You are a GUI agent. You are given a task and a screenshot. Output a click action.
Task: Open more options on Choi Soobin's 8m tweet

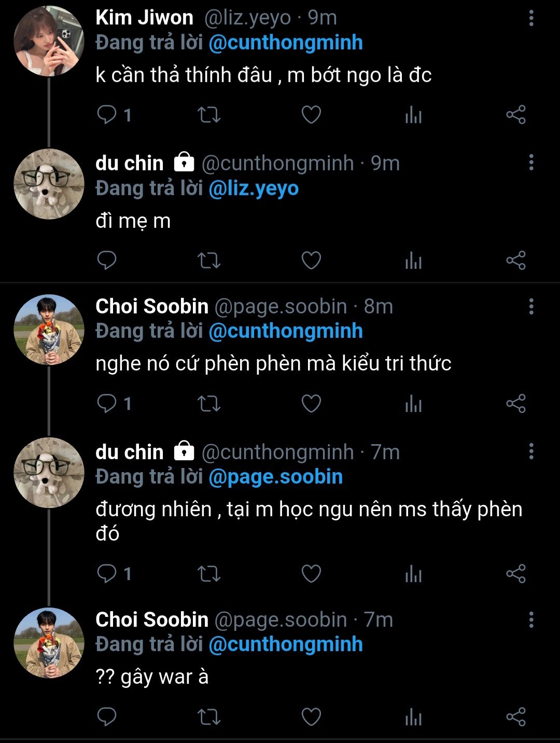[531, 307]
